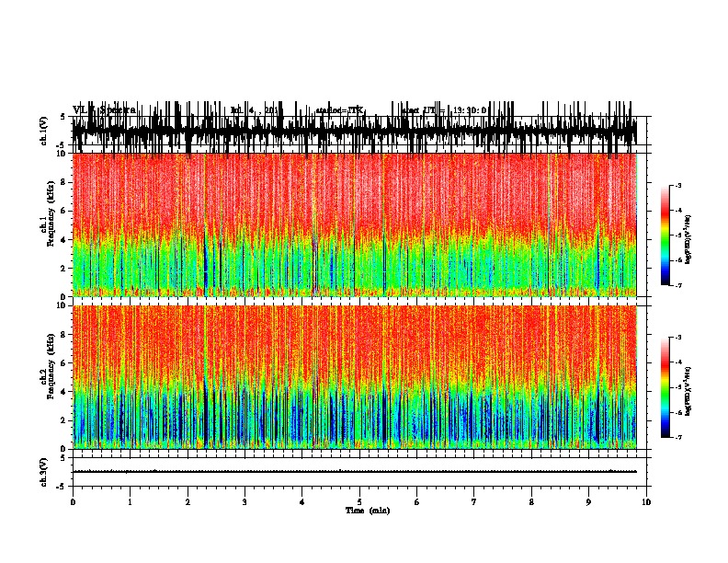Click the '-5' tick on ch.2 colorbar
The height and width of the screenshot is (563, 728).
tap(677, 387)
